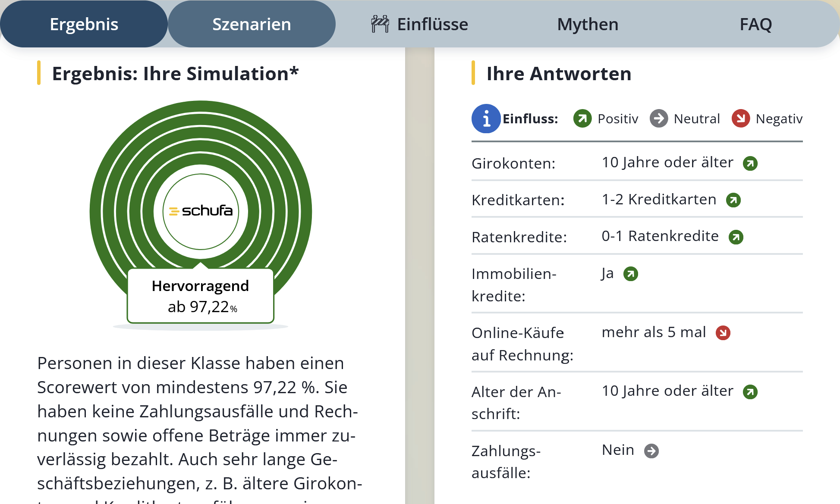
Task: Click positive arrow icon next to 0-1 Ratenkredite
Action: click(736, 237)
